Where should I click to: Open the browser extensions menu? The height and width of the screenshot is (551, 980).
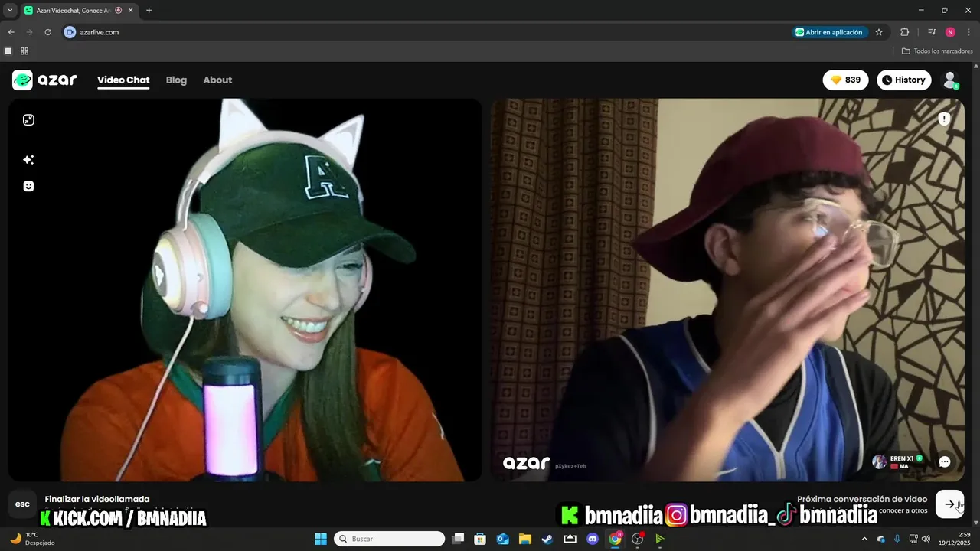pyautogui.click(x=904, y=32)
